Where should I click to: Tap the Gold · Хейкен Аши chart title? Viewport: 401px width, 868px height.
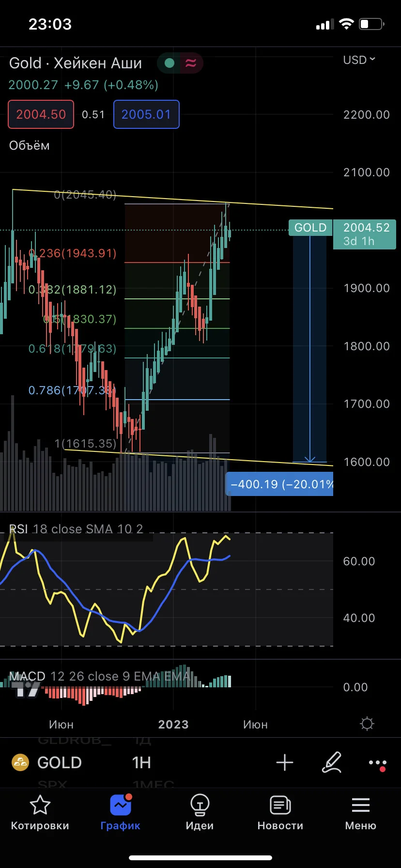[x=76, y=63]
